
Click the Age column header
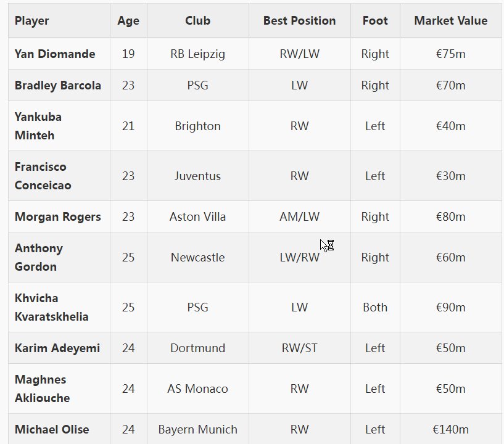128,20
